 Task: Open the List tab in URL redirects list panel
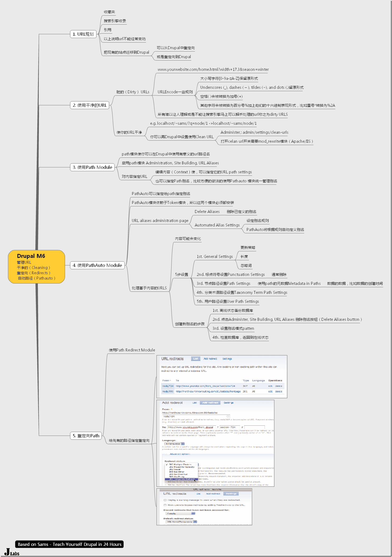click(x=196, y=359)
